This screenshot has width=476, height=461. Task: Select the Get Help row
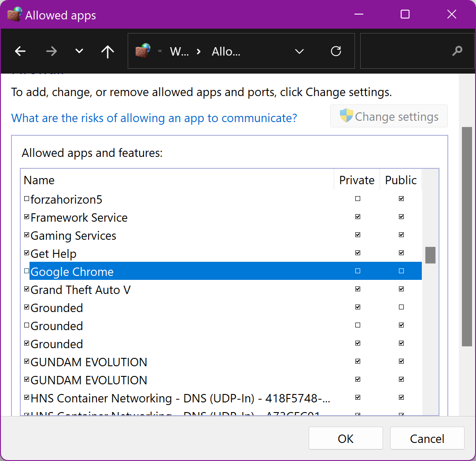tap(222, 254)
